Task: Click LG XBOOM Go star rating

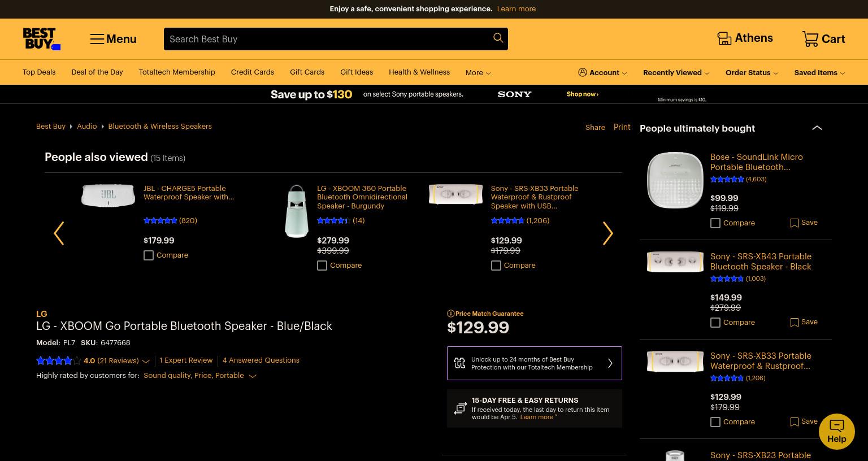Action: pyautogui.click(x=58, y=360)
